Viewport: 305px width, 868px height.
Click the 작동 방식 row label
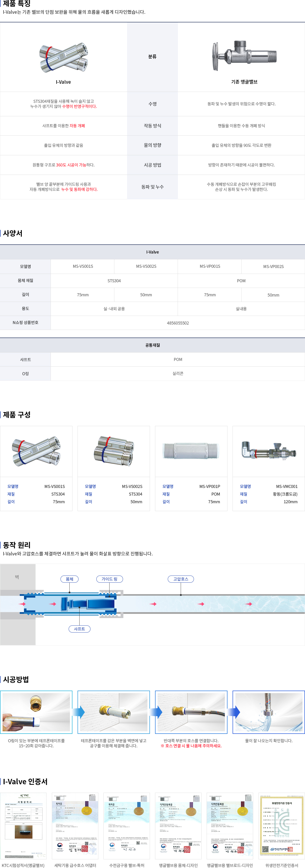click(152, 126)
